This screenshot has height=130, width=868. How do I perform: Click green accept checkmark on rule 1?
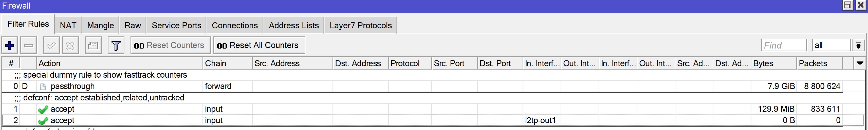point(43,110)
